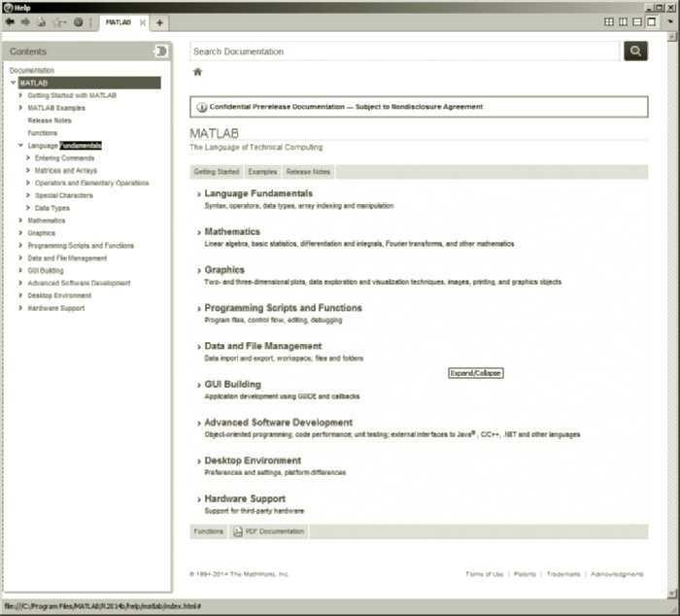The width and height of the screenshot is (680, 616).
Task: Select the single pane layout icon
Action: 652,21
